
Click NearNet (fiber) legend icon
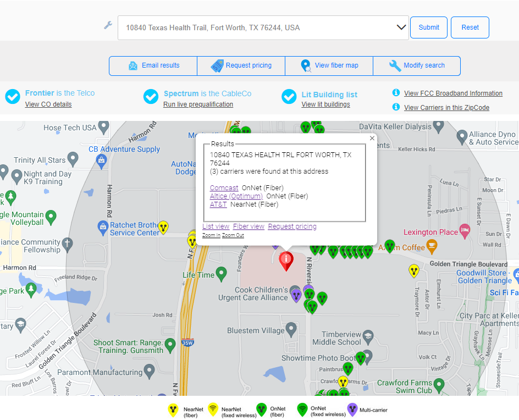click(x=173, y=410)
